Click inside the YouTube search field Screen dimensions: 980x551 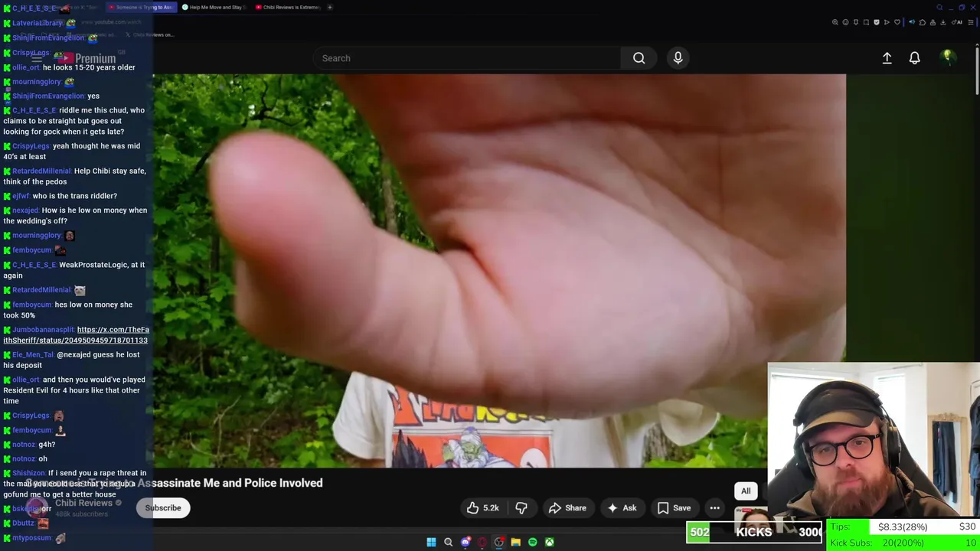tap(467, 58)
